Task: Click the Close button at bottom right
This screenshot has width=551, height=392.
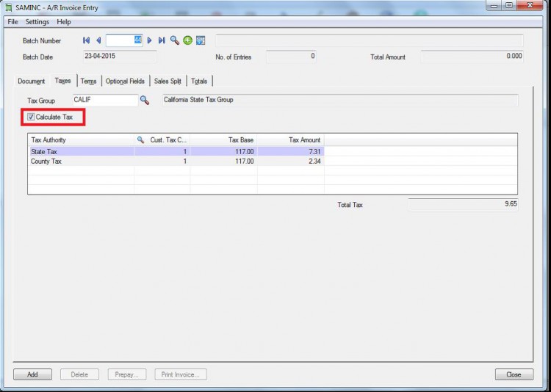Action: tap(514, 374)
